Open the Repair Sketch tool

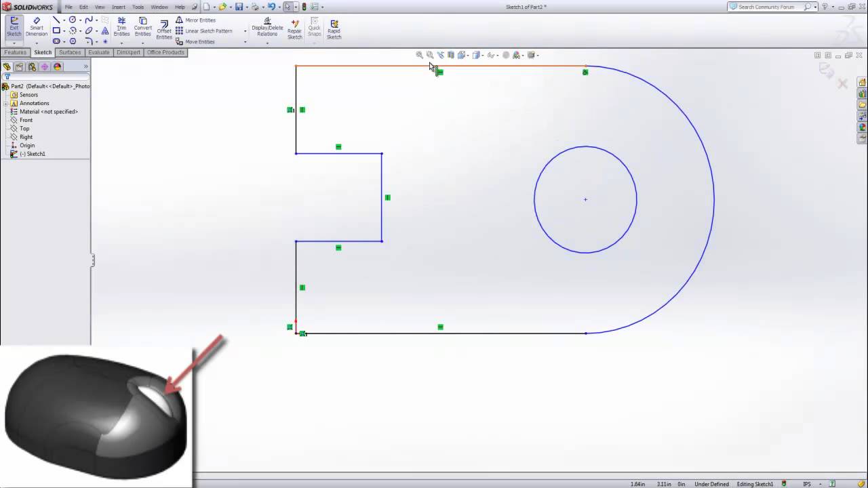coord(294,27)
